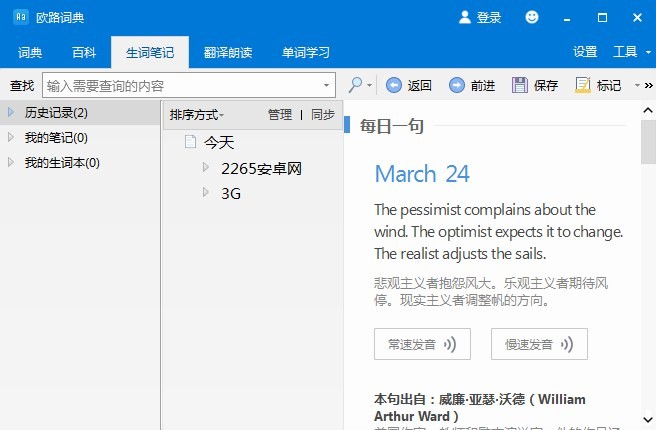656x430 pixels.
Task: Switch to the 百科 tab
Action: (x=84, y=53)
